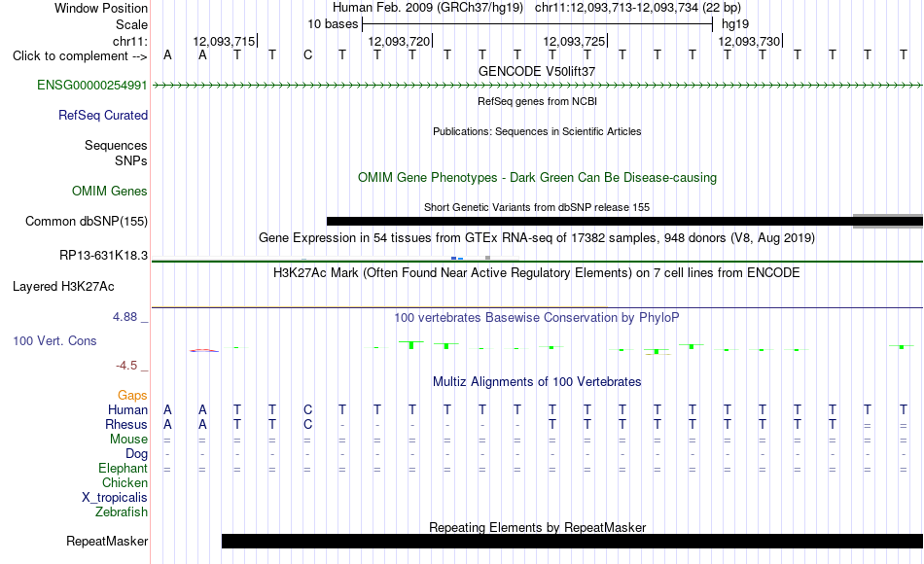Click the chr11:12,093,713-12,093,734 (22 bp) position text
924x564 pixels.
638,8
